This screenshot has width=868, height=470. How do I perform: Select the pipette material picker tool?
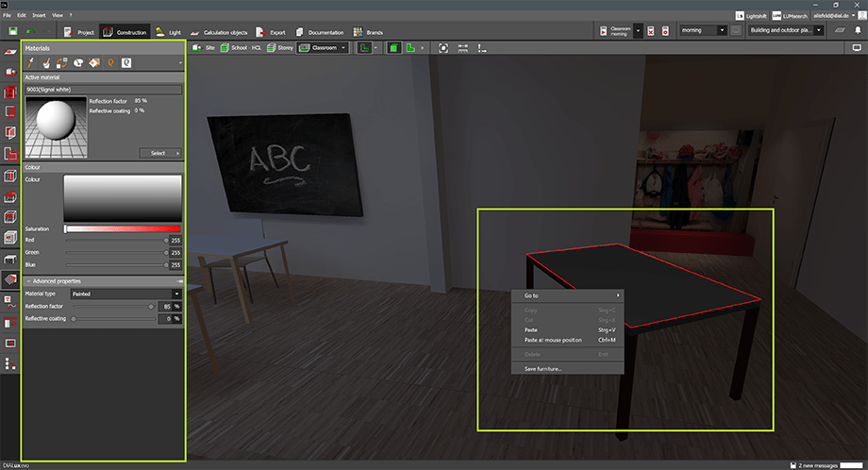[31, 63]
